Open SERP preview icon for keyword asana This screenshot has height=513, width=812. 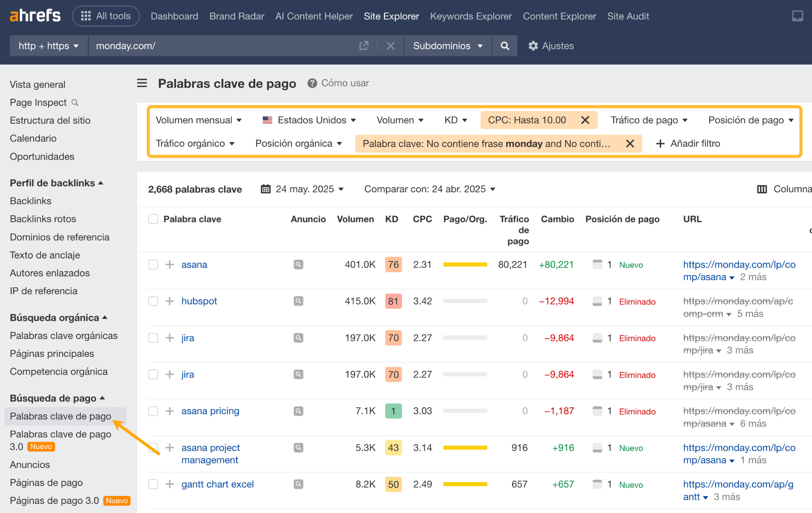pos(298,264)
